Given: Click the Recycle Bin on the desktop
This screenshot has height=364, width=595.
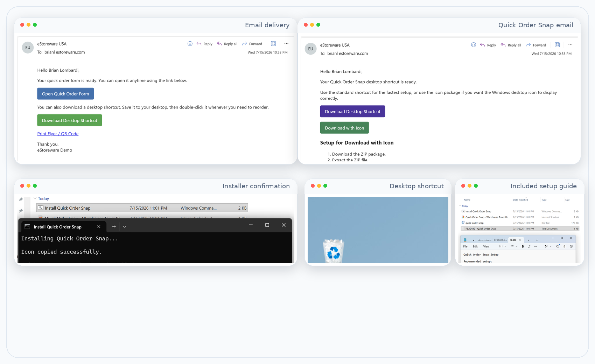Looking at the screenshot, I should tap(334, 251).
